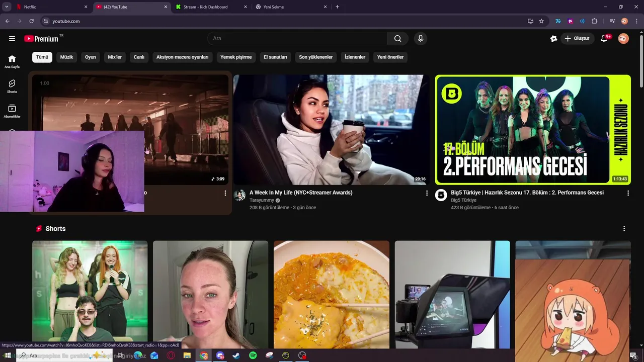Select the Tümü filter chip

point(42,57)
